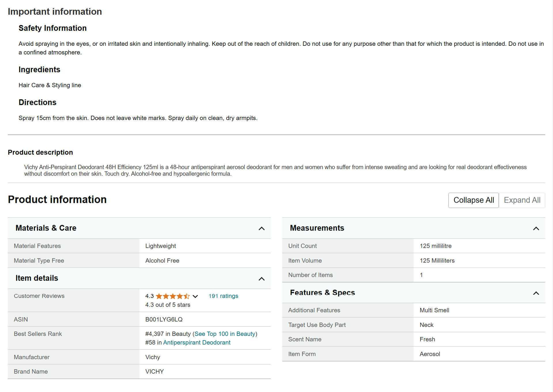Click the Safety Information heading
The height and width of the screenshot is (392, 553).
coord(52,28)
